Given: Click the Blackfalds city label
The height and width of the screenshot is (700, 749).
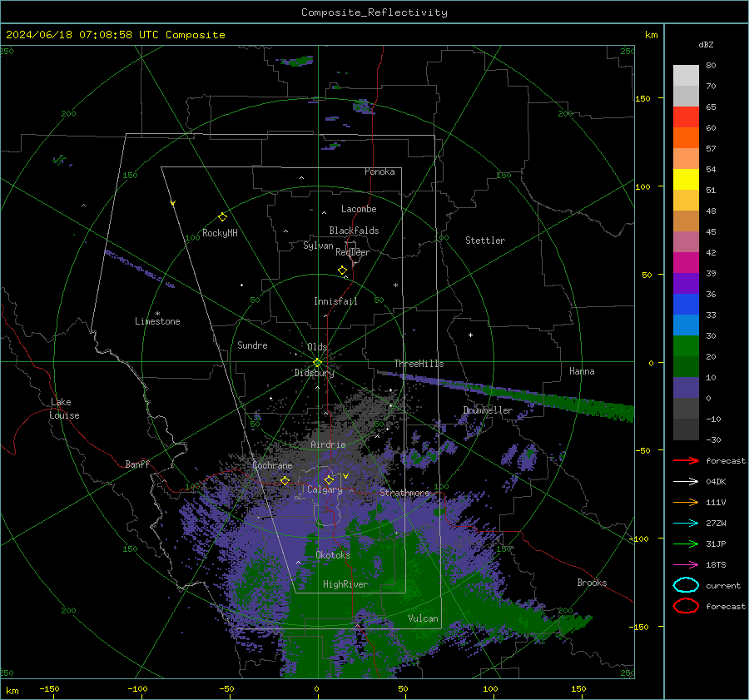Looking at the screenshot, I should point(354,231).
